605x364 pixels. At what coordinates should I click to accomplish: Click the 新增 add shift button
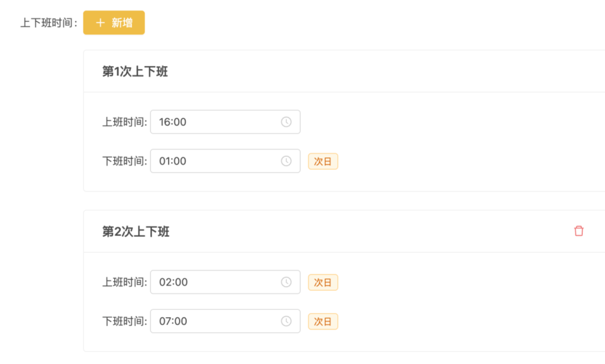114,23
